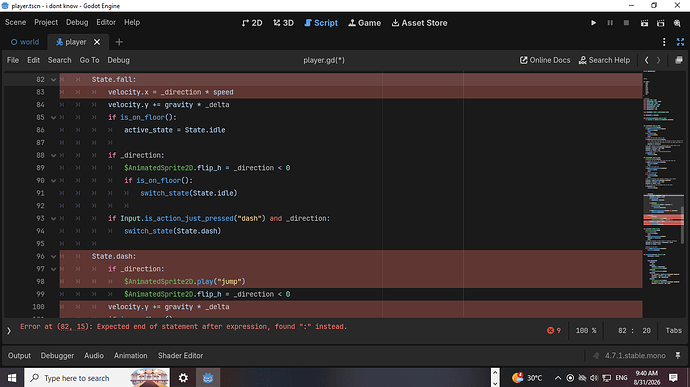
Task: Close the player scene tab
Action: pos(97,42)
